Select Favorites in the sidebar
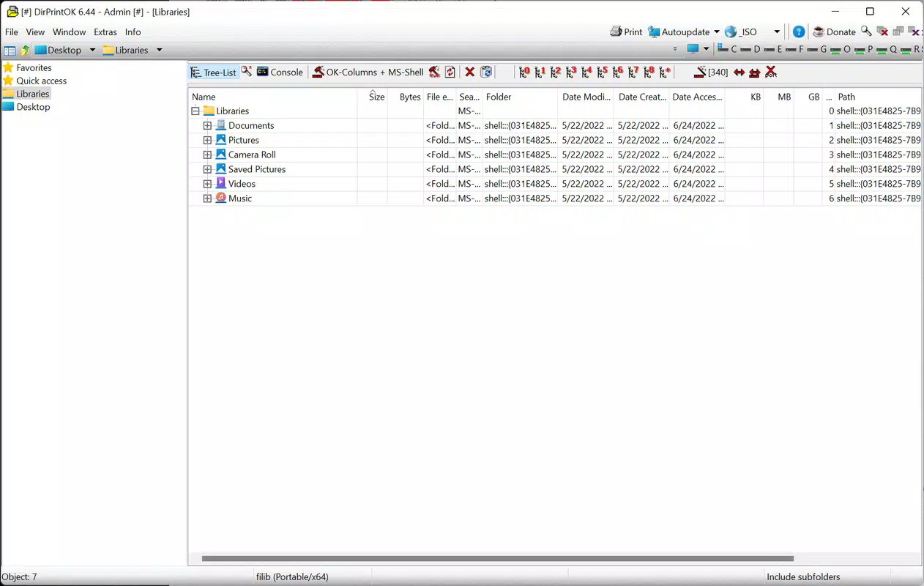Viewport: 924px width, 586px height. tap(27, 67)
